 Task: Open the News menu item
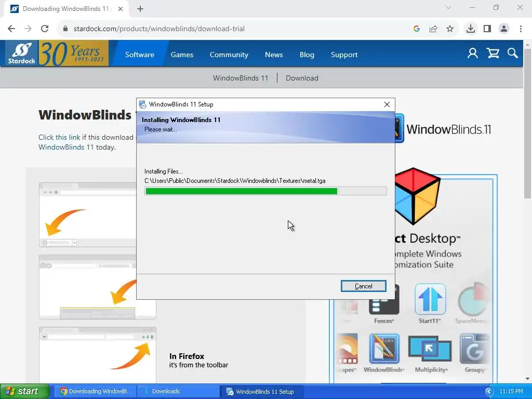tap(274, 55)
